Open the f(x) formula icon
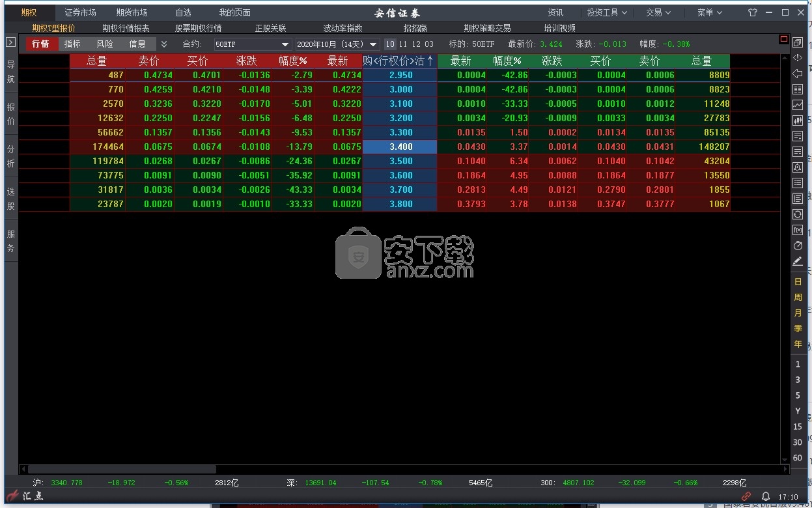The height and width of the screenshot is (508, 812). (x=798, y=230)
